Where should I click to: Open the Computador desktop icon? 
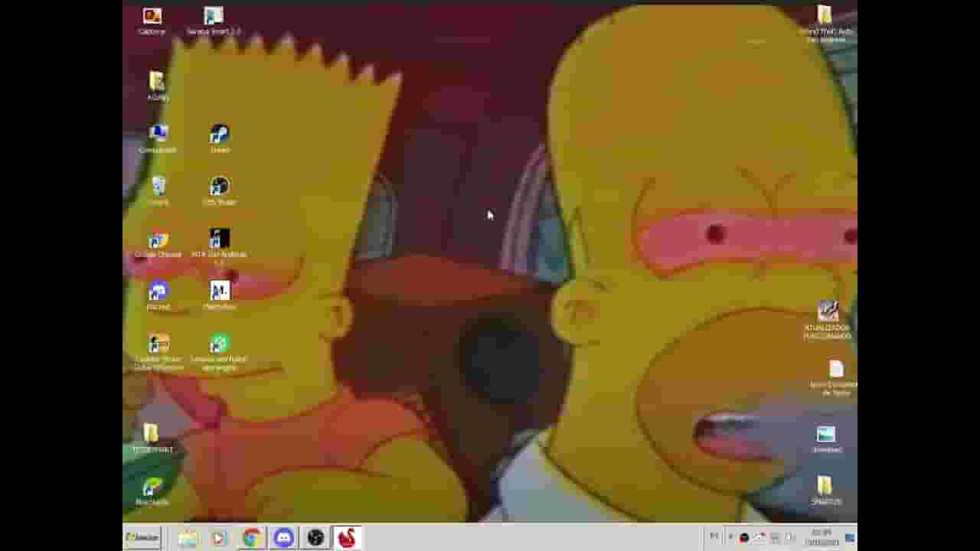(158, 139)
